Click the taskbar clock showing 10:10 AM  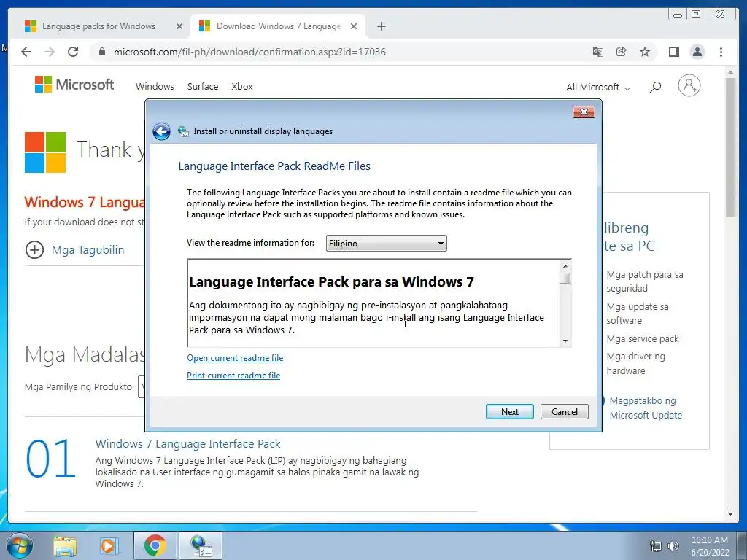710,546
